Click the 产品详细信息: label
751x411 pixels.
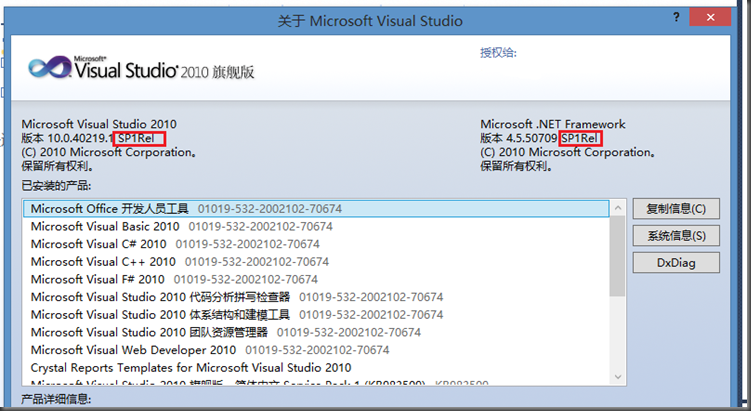56,399
